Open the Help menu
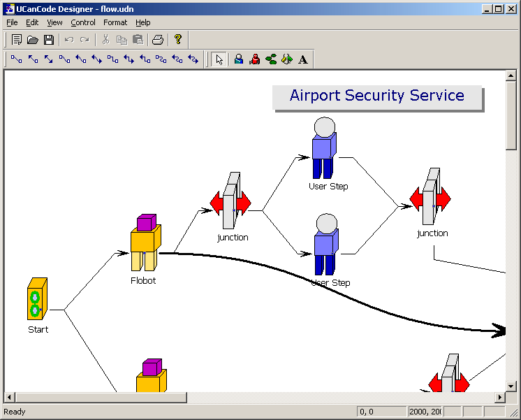This screenshot has height=420, width=521. click(x=143, y=22)
